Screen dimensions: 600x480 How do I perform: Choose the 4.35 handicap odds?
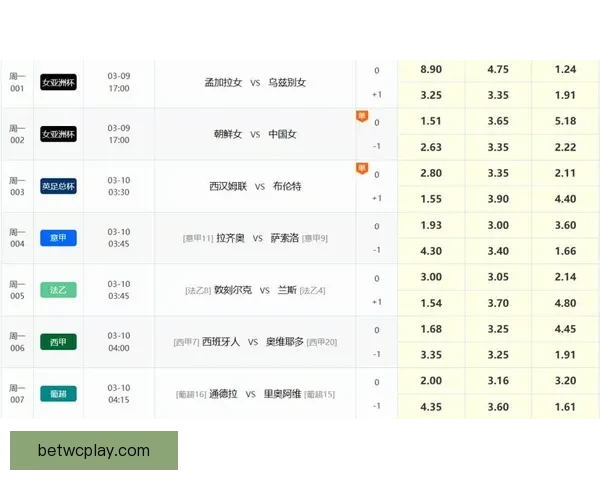pos(431,407)
